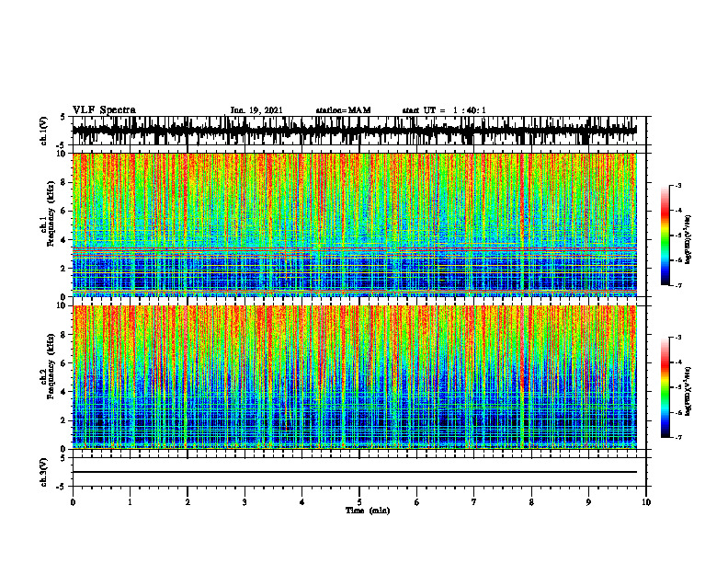Click the "6" tick on the time axis

click(417, 502)
